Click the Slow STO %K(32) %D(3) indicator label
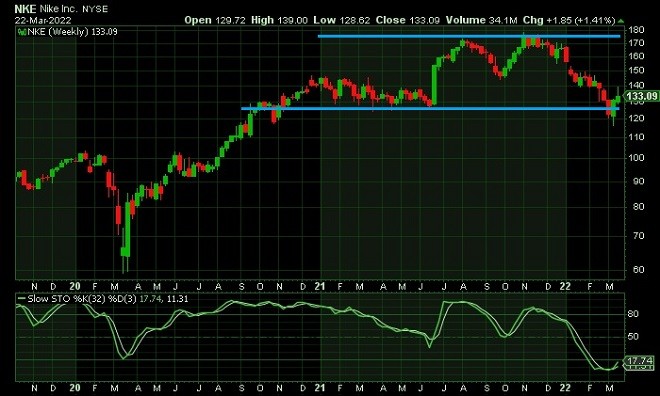660x396 pixels. [82, 299]
